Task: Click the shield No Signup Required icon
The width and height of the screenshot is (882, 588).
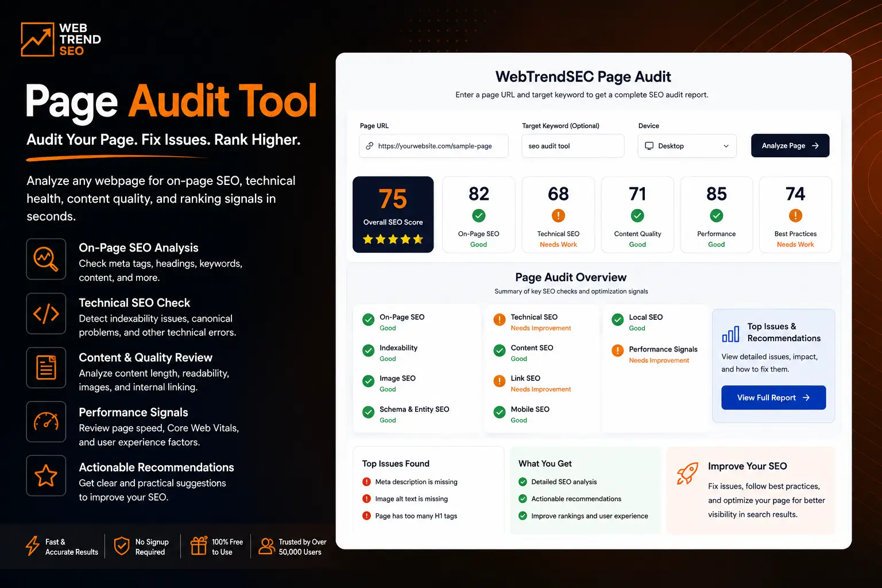Action: pos(122,546)
